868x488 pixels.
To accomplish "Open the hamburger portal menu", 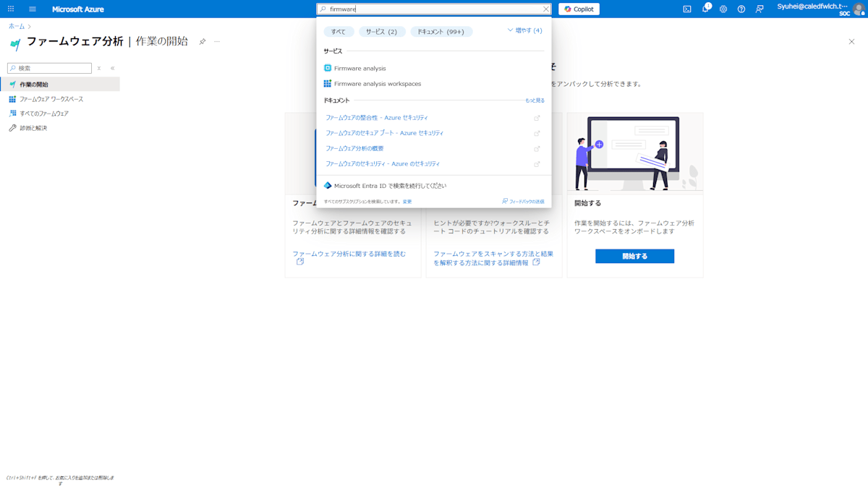I will coord(33,9).
